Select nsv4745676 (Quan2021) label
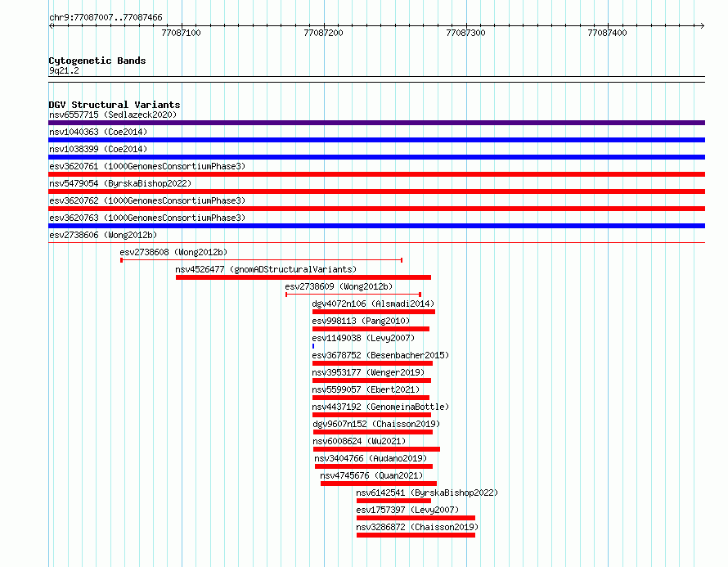This screenshot has width=728, height=567. point(371,475)
